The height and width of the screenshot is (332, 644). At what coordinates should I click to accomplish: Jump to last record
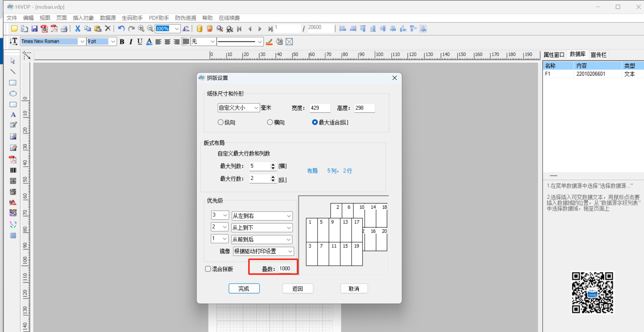click(x=270, y=29)
